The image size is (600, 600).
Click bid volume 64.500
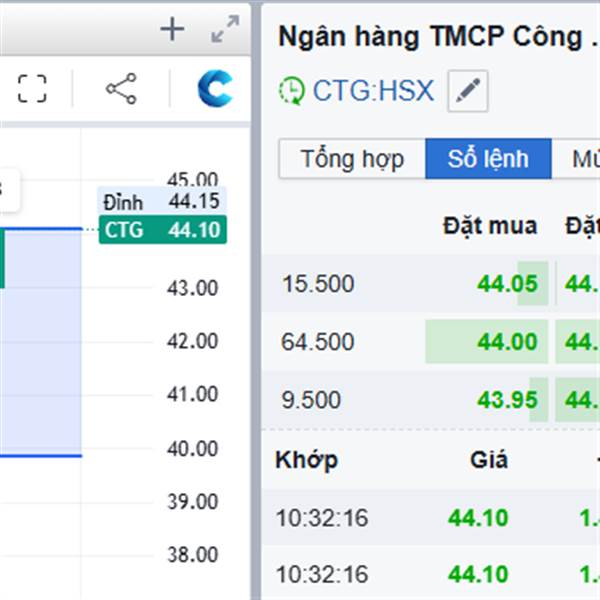(x=318, y=342)
